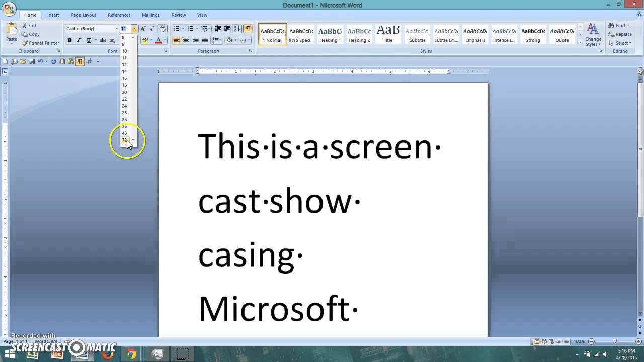The width and height of the screenshot is (644, 362).
Task: Open the Insert ribbon tab
Action: 53,15
